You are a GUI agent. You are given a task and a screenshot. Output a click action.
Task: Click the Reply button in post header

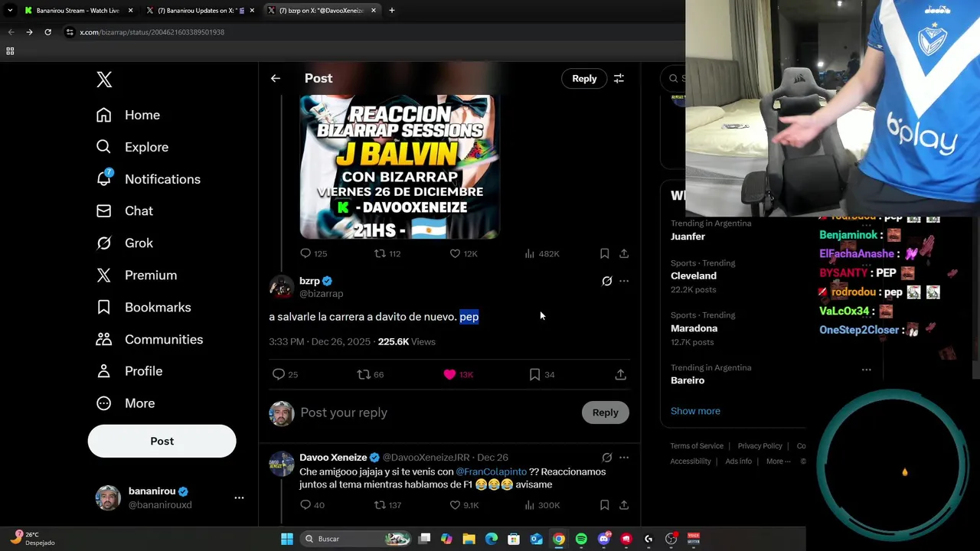584,78
